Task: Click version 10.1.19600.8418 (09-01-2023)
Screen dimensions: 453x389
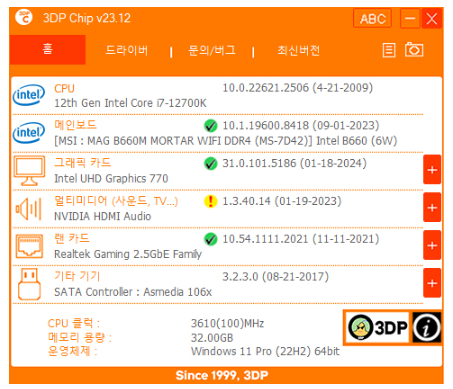Action: [301, 126]
